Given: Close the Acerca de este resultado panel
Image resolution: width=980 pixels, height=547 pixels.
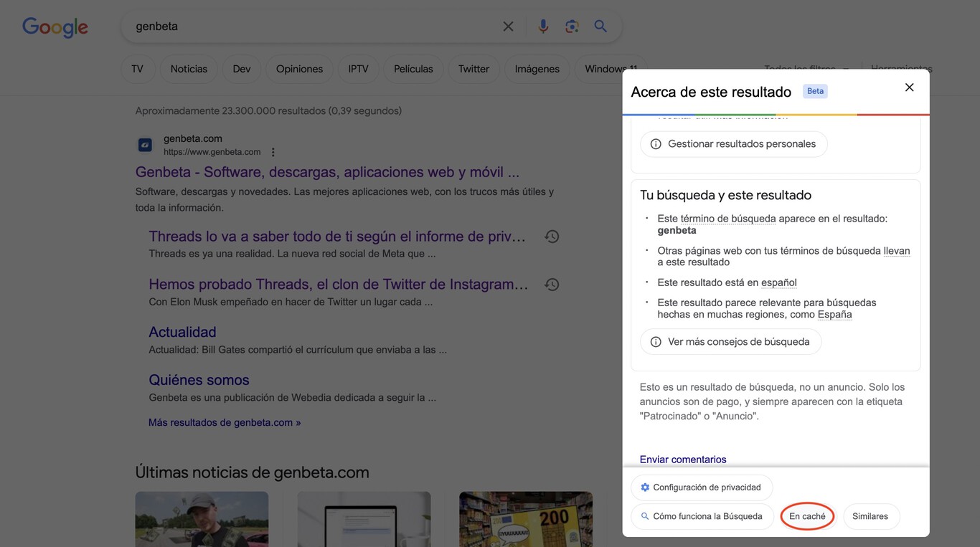Looking at the screenshot, I should (908, 86).
